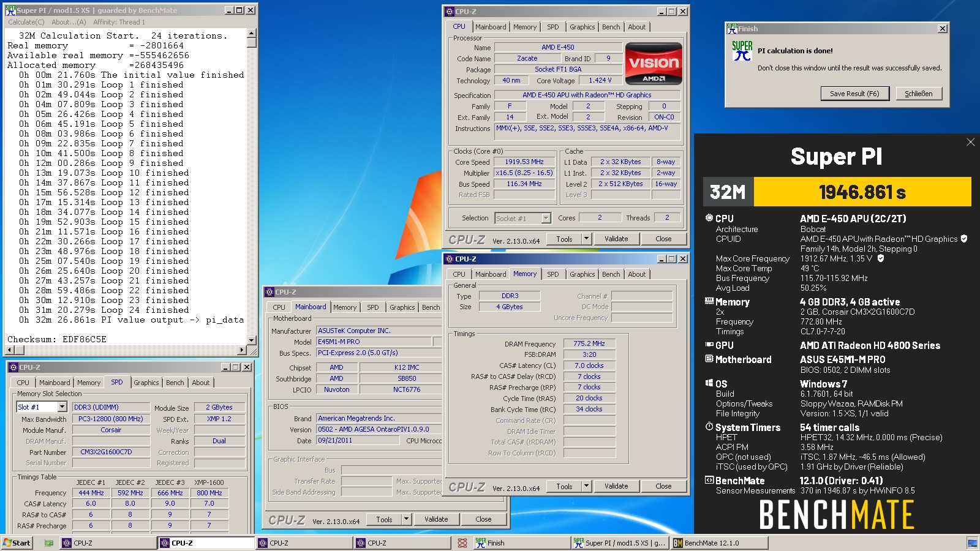Open Memory tab in CPU-Z Mainboard window
980x551 pixels.
click(x=345, y=307)
